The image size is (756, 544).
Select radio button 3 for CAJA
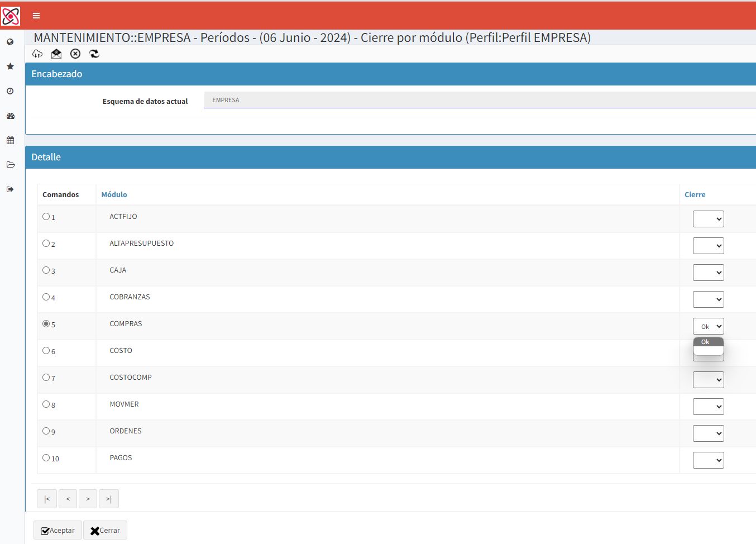46,270
